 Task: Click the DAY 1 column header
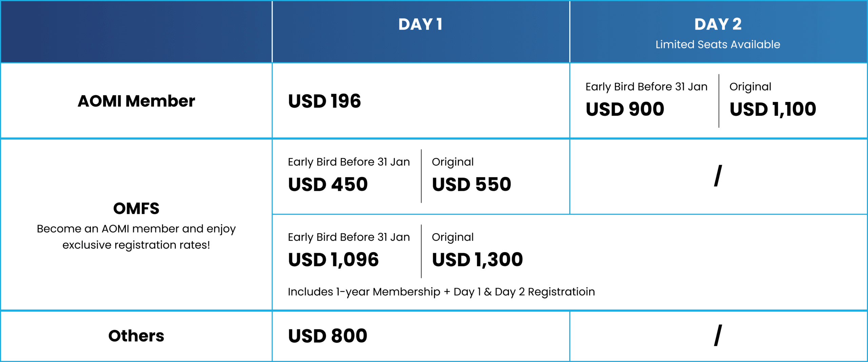420,24
